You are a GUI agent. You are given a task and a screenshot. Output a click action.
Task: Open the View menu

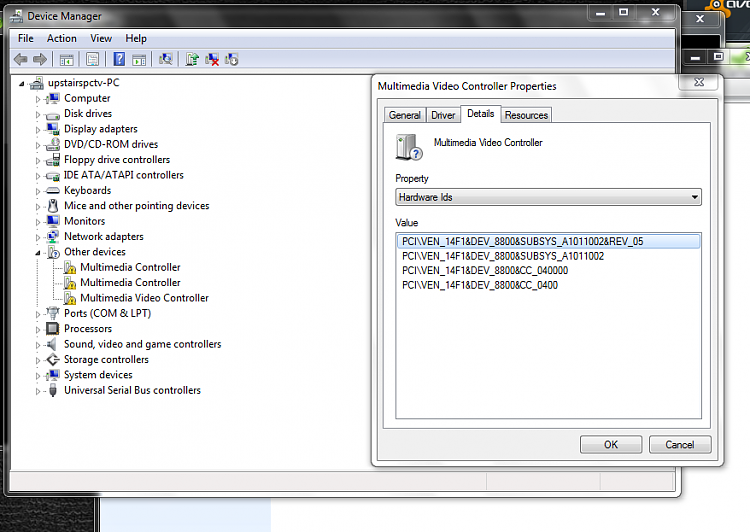pos(101,38)
